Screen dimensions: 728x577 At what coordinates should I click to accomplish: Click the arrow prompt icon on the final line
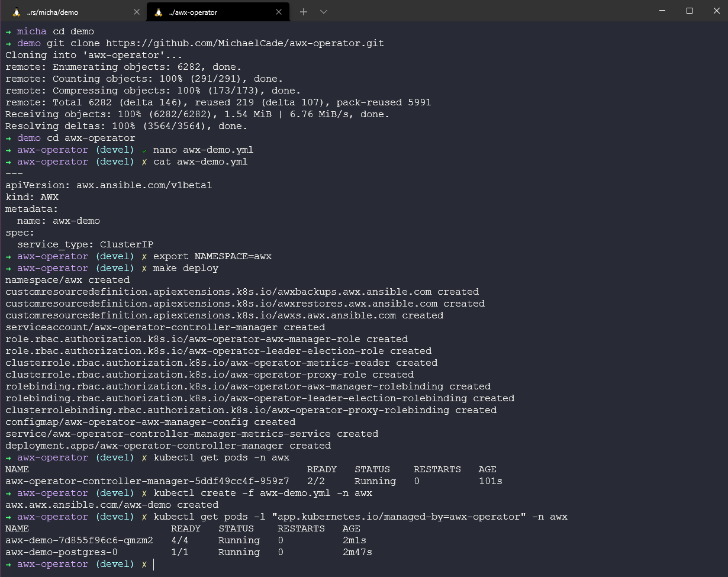(x=8, y=564)
